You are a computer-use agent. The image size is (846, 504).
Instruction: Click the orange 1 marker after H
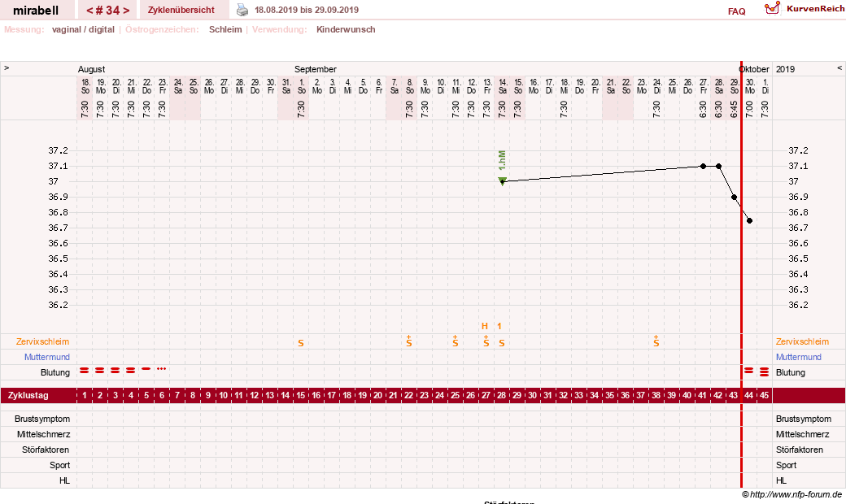tap(499, 326)
